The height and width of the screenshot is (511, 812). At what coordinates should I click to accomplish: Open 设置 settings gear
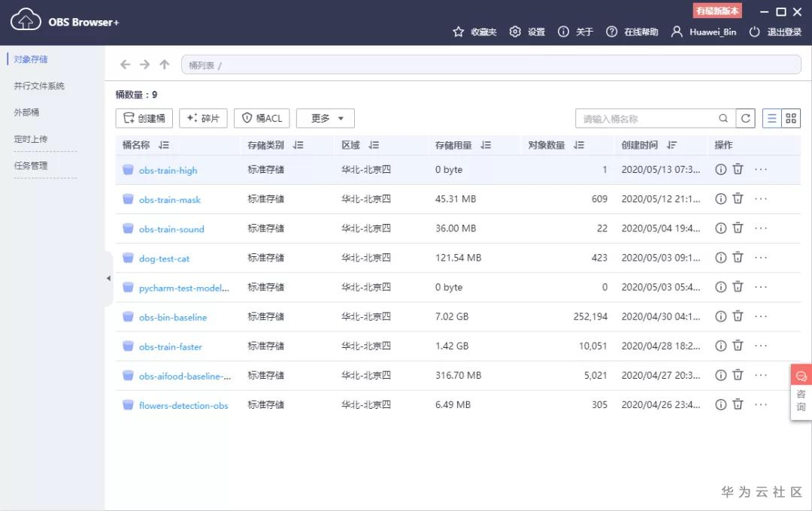(527, 32)
